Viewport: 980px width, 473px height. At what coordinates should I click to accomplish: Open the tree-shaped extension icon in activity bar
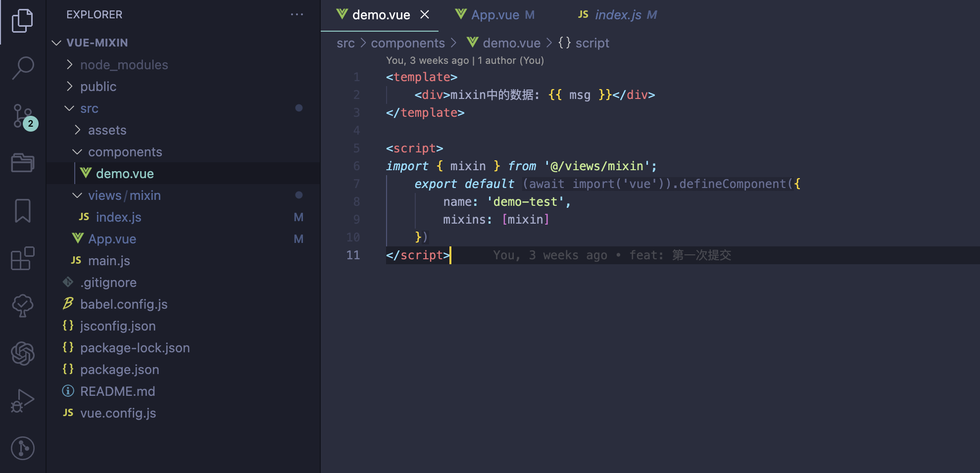coord(22,306)
